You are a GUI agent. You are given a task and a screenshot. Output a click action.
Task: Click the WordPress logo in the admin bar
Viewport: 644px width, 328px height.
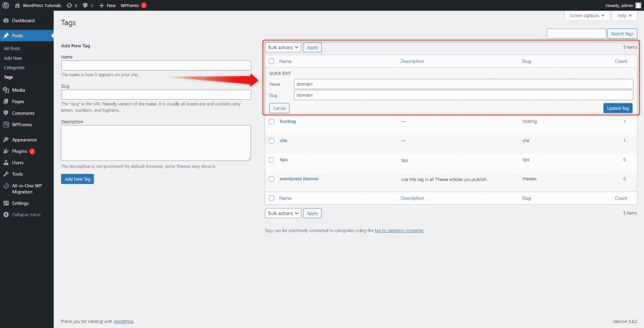pos(6,5)
